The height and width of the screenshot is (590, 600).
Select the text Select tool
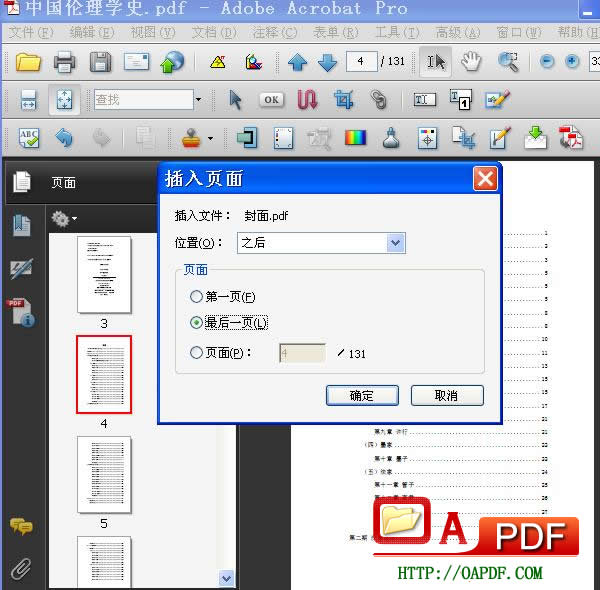tap(435, 62)
